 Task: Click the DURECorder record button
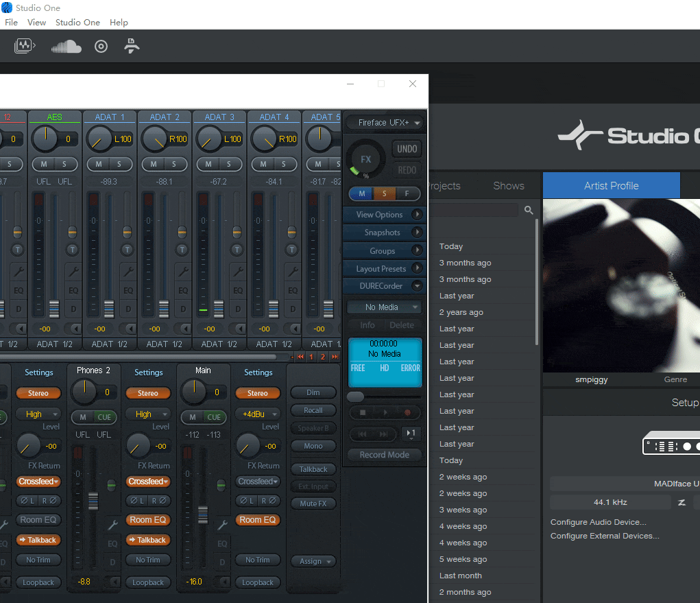click(407, 413)
